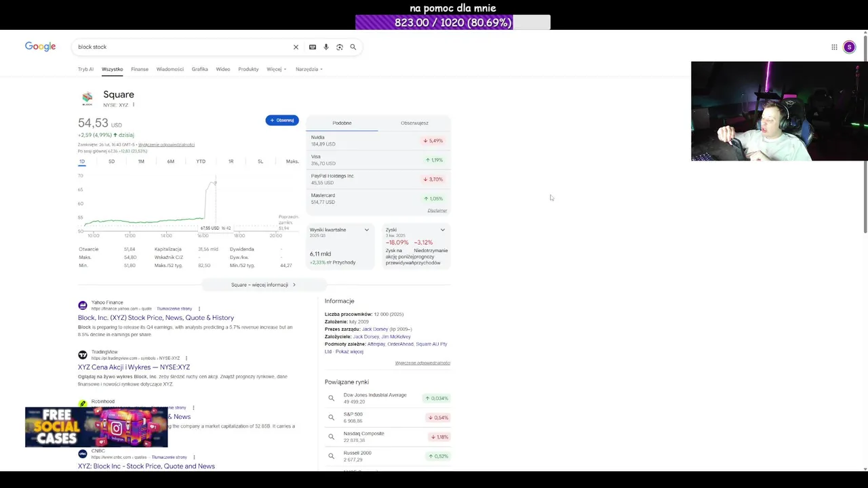
Task: Select the Podobne tab in stock panel
Action: 342,123
